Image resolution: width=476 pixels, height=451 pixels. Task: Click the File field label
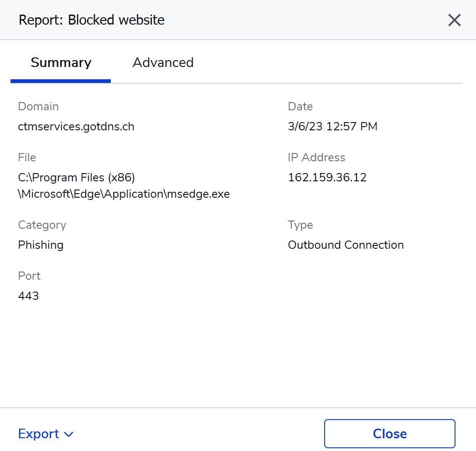coord(27,157)
